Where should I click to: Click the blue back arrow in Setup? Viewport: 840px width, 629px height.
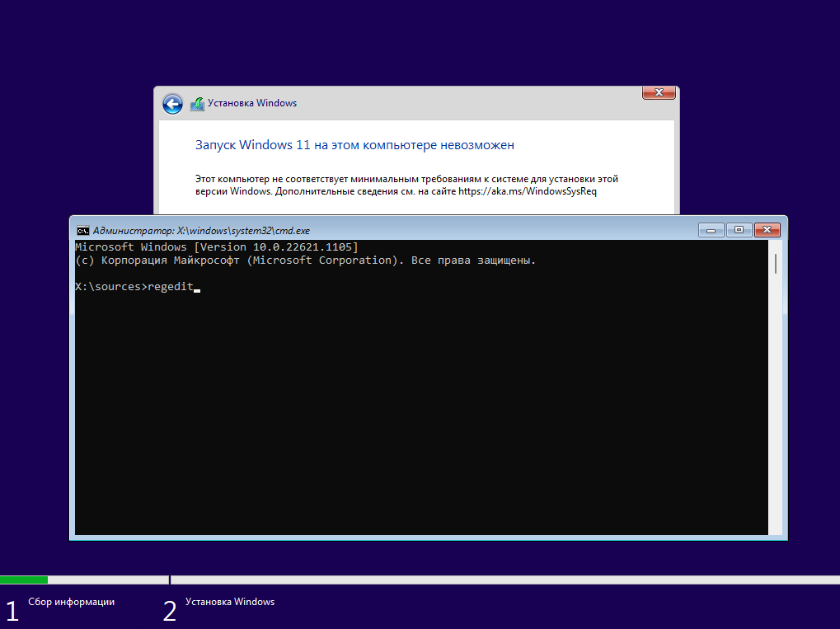coord(172,104)
